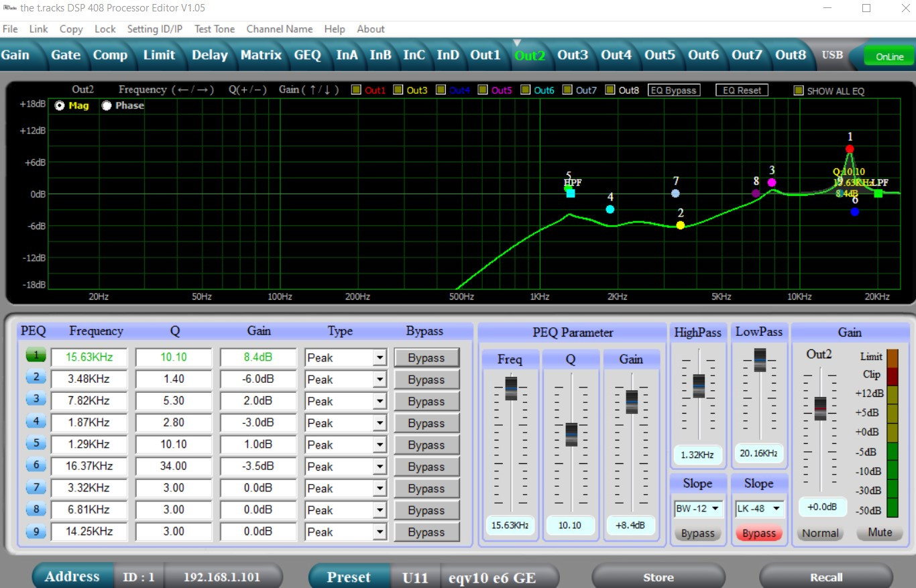Switch to the Out3 tab
The image size is (916, 588).
coord(573,55)
